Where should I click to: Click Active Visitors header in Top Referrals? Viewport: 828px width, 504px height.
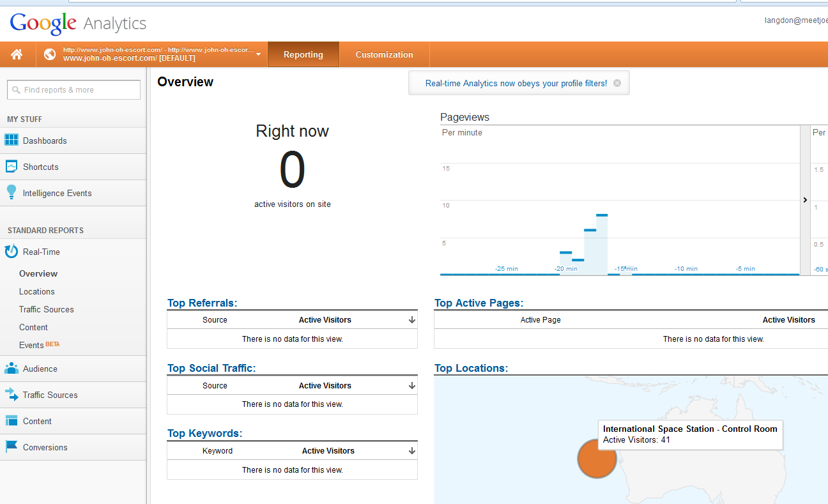[x=325, y=320]
